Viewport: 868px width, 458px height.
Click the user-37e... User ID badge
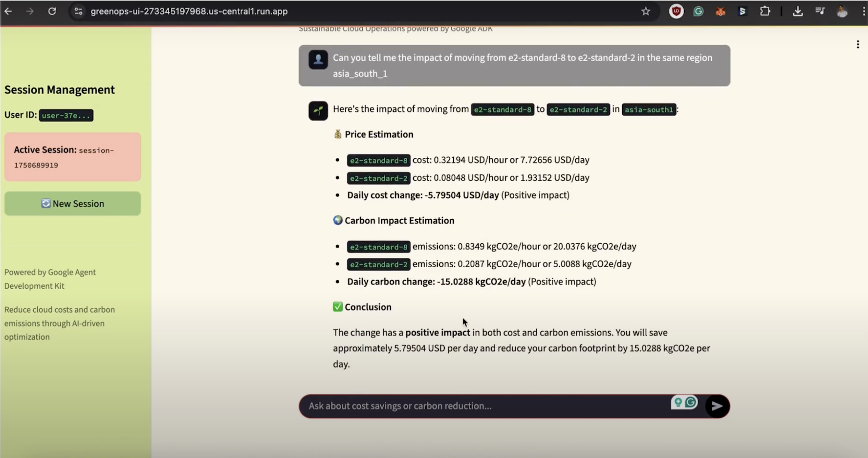(x=66, y=115)
